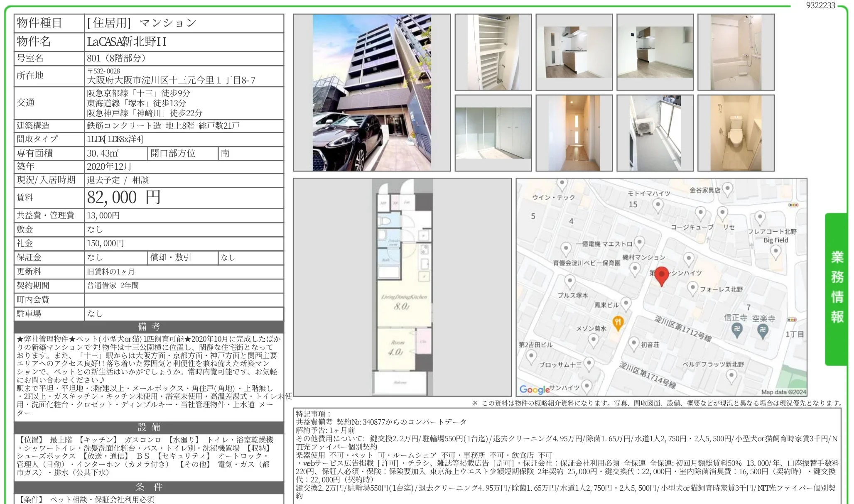Open the shoe shelf storage photo

click(x=493, y=52)
